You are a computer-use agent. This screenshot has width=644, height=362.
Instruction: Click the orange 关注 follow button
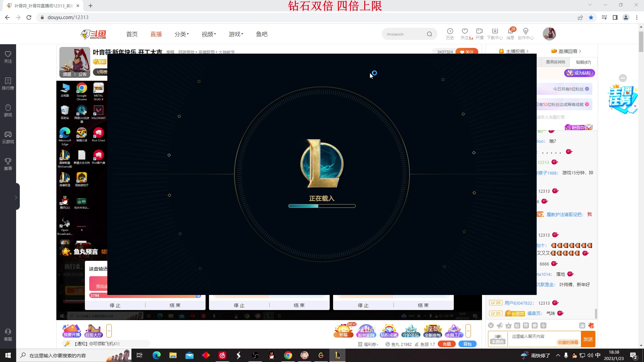(467, 51)
